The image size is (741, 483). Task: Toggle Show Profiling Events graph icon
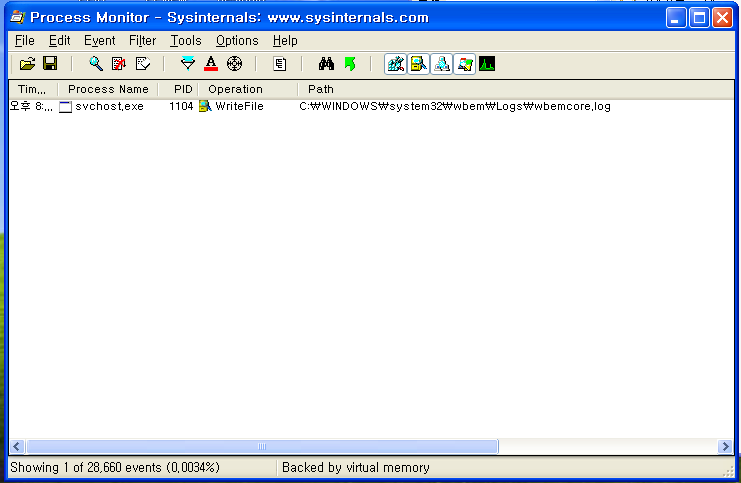pyautogui.click(x=487, y=64)
